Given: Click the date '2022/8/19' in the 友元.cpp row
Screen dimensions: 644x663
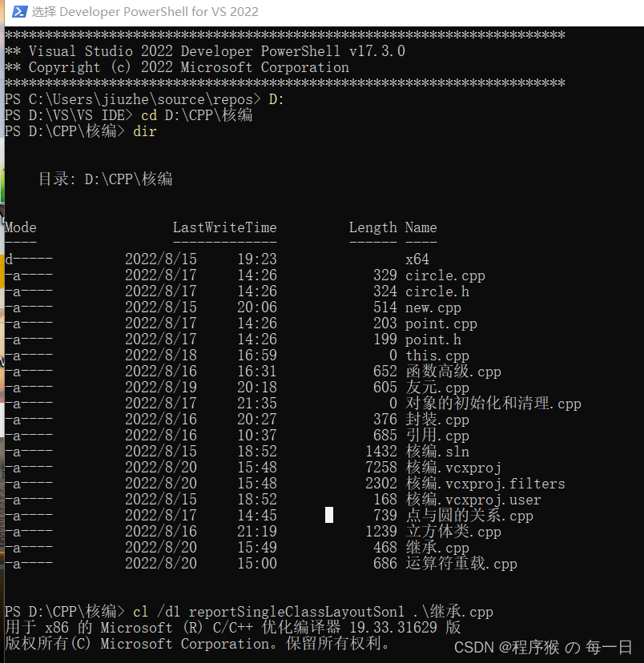Looking at the screenshot, I should pyautogui.click(x=161, y=388).
